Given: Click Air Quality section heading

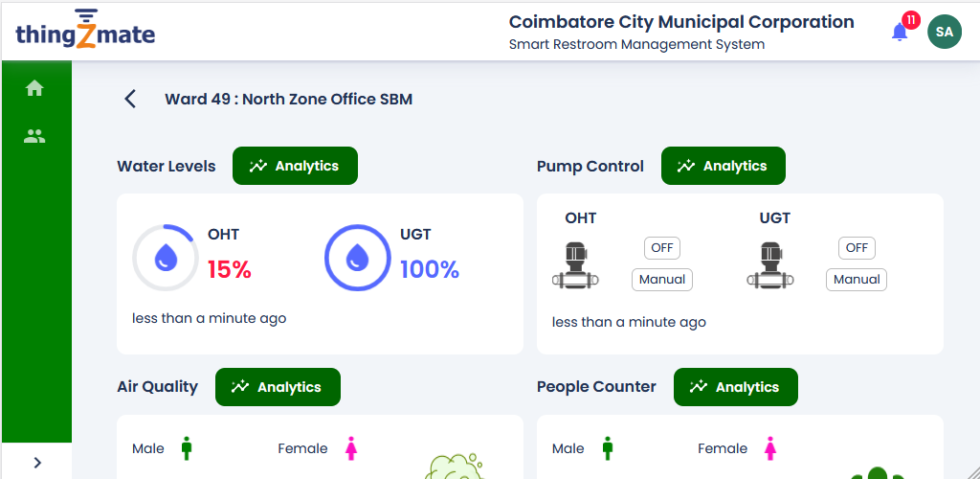Looking at the screenshot, I should 158,386.
